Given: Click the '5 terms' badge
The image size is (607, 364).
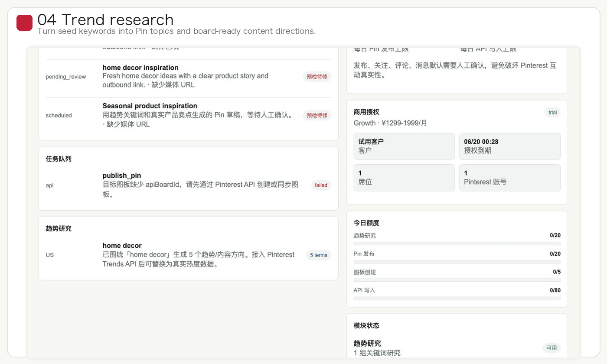Looking at the screenshot, I should tap(319, 255).
